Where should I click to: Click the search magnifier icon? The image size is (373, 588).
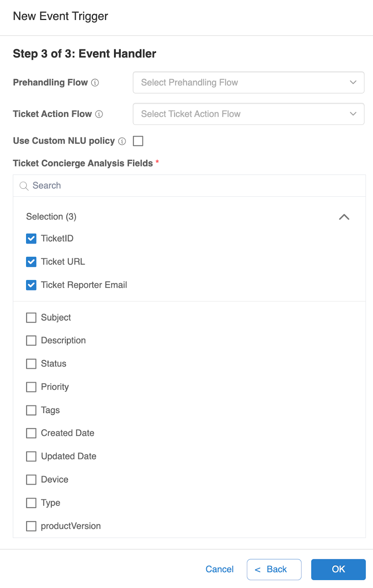coord(24,186)
